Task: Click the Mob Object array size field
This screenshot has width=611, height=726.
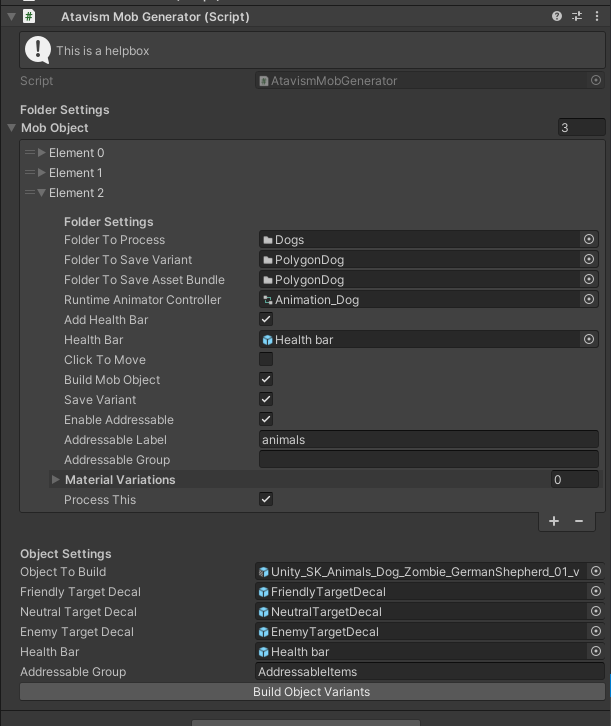Action: coord(580,128)
